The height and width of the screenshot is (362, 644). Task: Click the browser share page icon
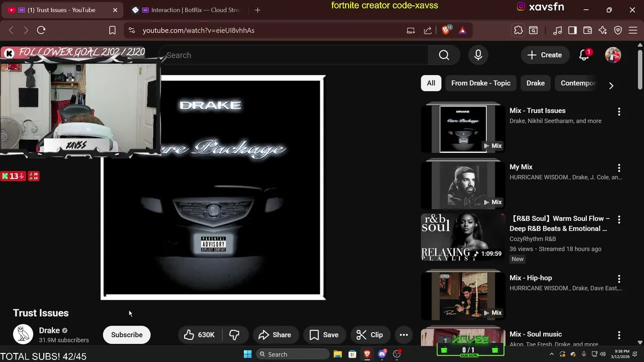428,30
